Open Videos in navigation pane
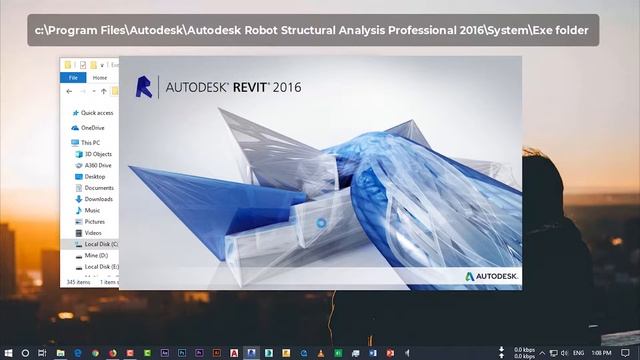 tap(89, 233)
